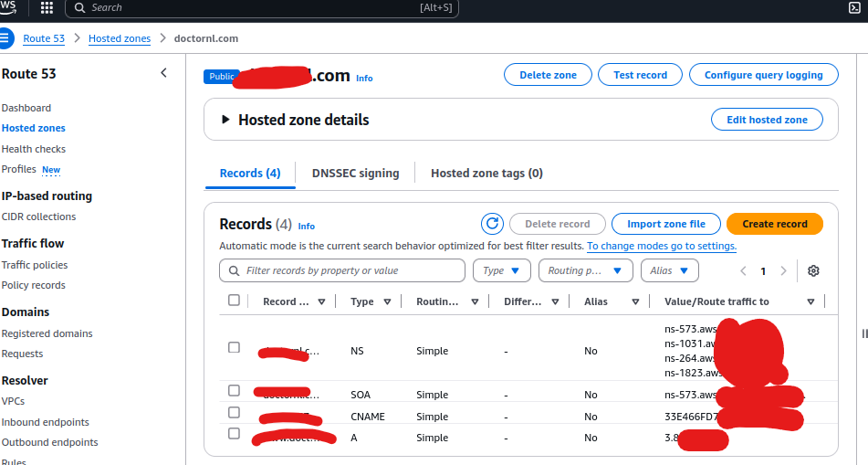
Task: Click the Create record button
Action: 774,224
